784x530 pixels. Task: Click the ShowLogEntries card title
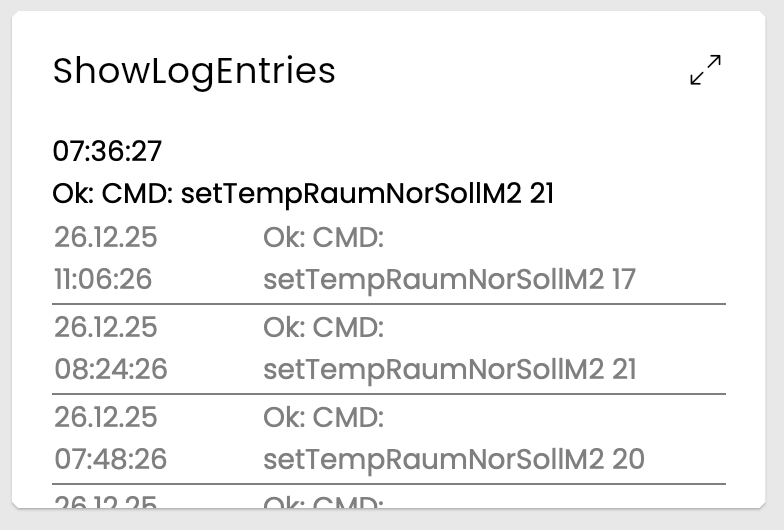click(x=194, y=71)
